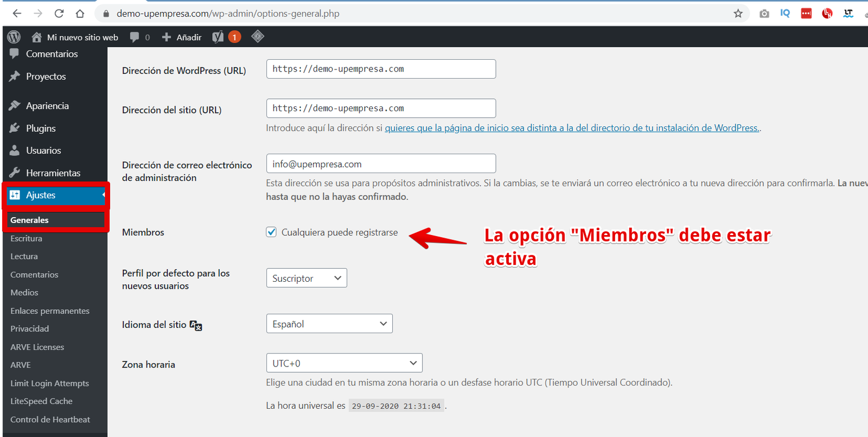
Task: Click the browser forward arrow
Action: point(38,14)
